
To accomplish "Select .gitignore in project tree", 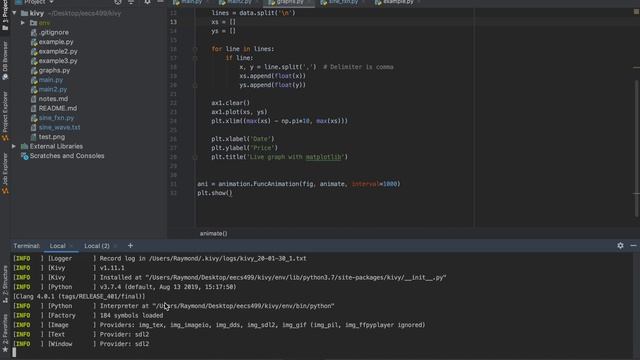I will coord(54,32).
